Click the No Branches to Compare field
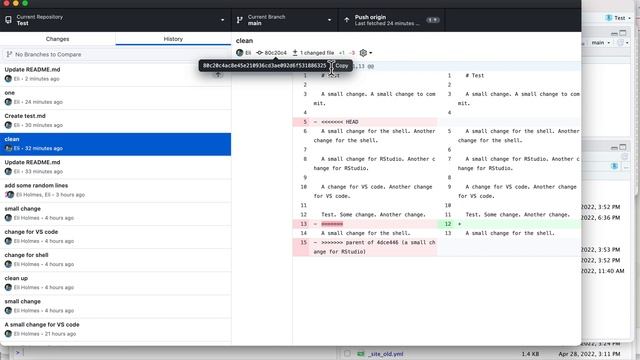 point(116,54)
